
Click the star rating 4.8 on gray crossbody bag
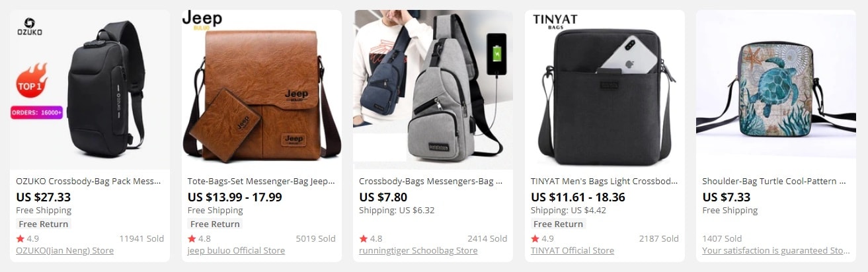pyautogui.click(x=370, y=239)
